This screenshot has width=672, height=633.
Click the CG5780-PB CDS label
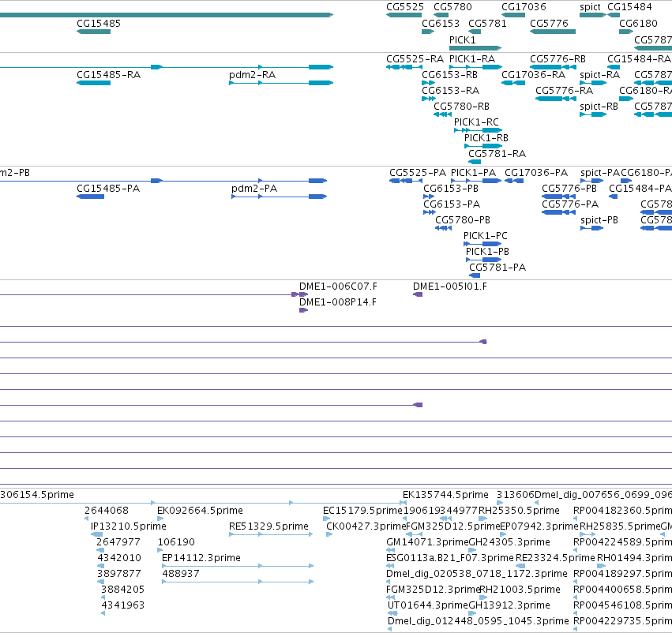(x=463, y=220)
